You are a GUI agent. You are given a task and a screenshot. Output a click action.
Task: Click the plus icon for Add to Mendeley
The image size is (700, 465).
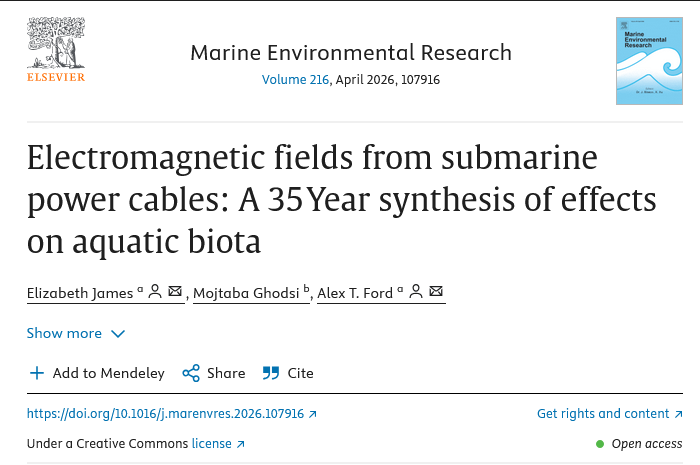pyautogui.click(x=37, y=373)
